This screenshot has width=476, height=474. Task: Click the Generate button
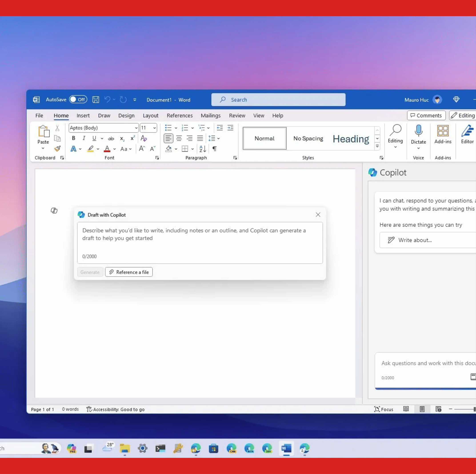click(x=90, y=272)
